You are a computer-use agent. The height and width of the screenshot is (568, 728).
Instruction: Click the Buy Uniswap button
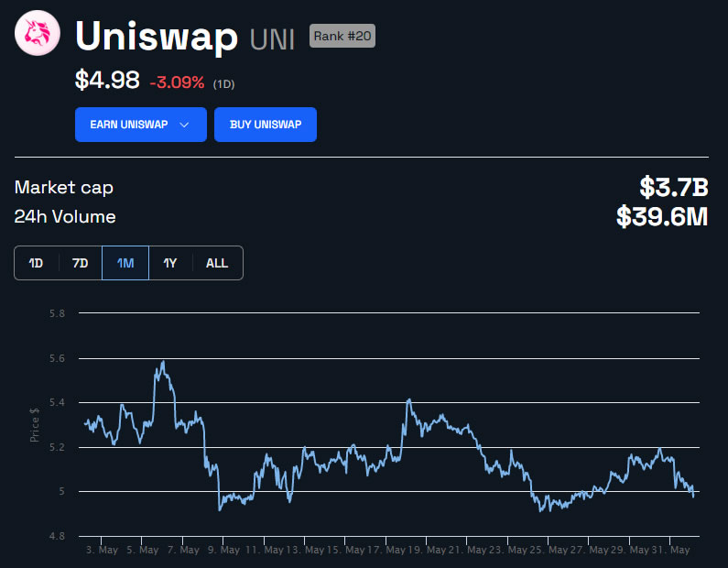tap(266, 125)
